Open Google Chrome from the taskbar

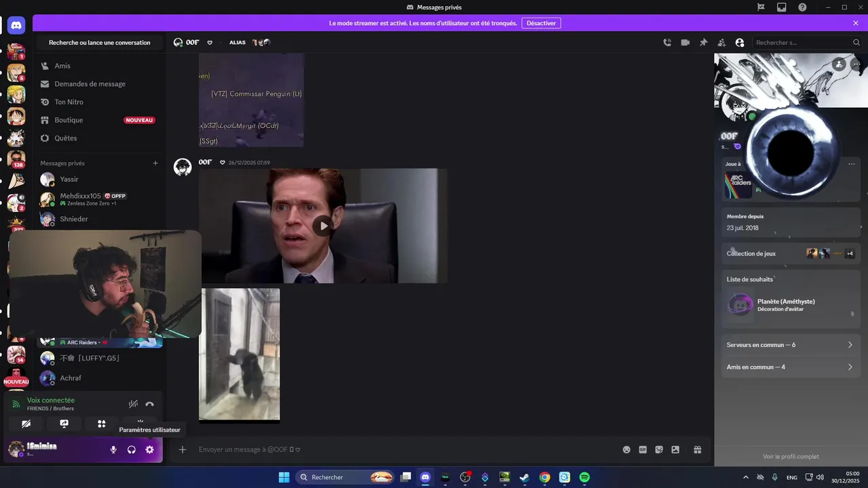545,477
